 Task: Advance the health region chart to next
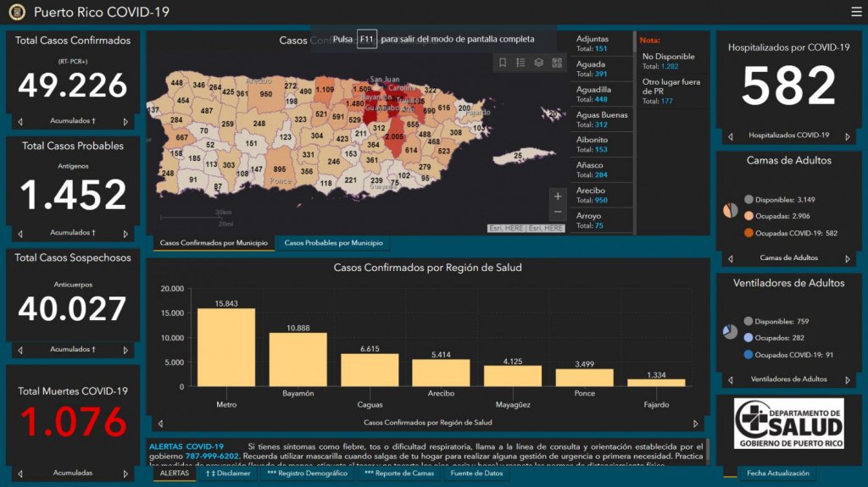[696, 423]
